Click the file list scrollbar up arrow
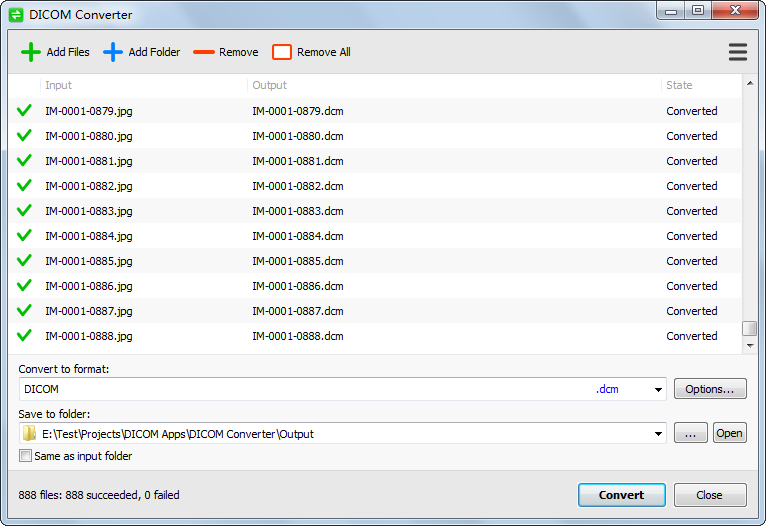Screen dimensions: 766x526 pos(750,85)
